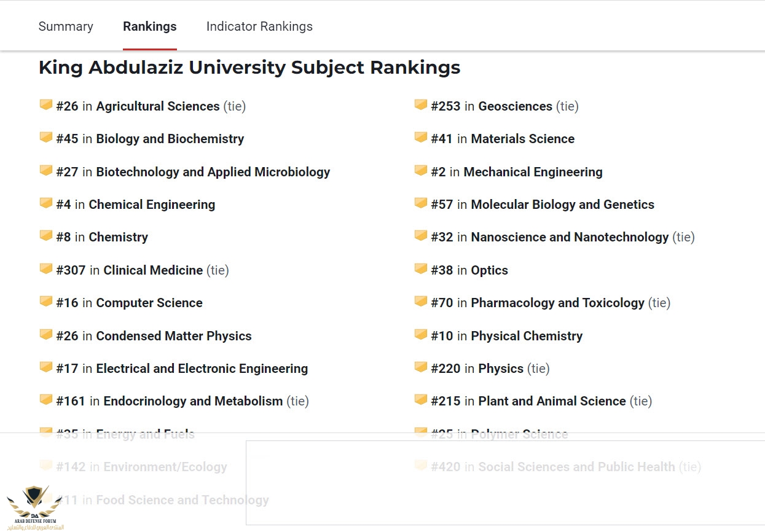Viewport: 765px width, 532px height.
Task: Click the Arab Defense Forum logo
Action: tap(35, 507)
